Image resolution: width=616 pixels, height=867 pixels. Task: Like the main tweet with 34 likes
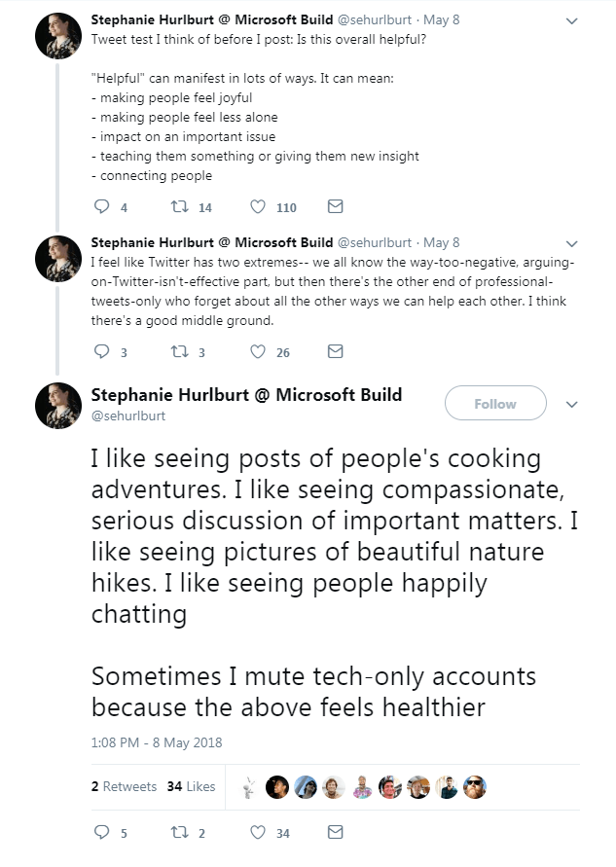pos(259,833)
